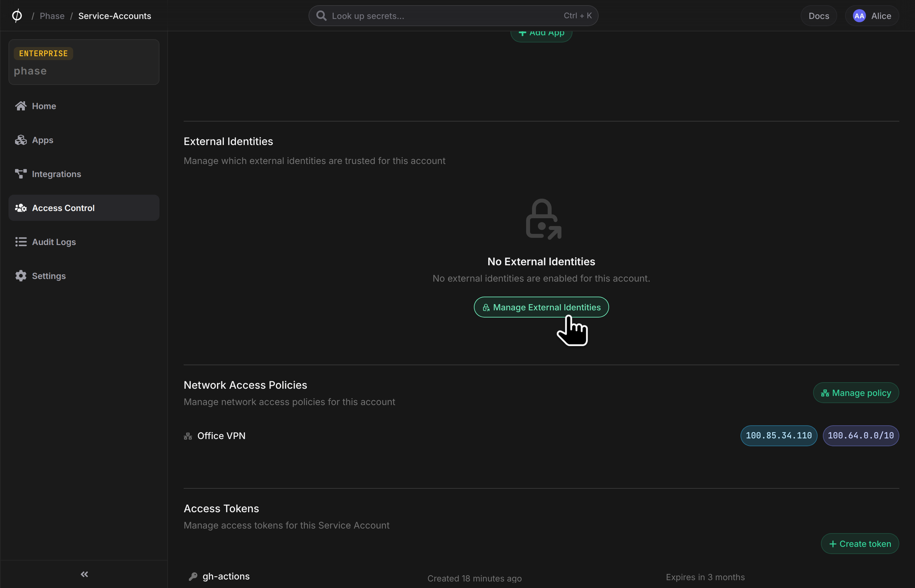Click the Home house icon
Image resolution: width=915 pixels, height=588 pixels.
(x=21, y=106)
